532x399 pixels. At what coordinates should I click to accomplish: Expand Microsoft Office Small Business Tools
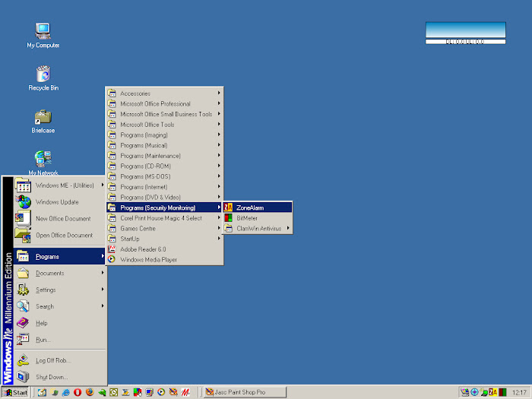point(165,114)
